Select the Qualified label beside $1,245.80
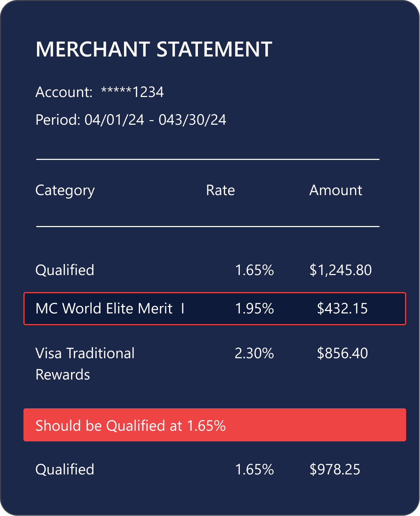This screenshot has height=516, width=420. click(65, 270)
